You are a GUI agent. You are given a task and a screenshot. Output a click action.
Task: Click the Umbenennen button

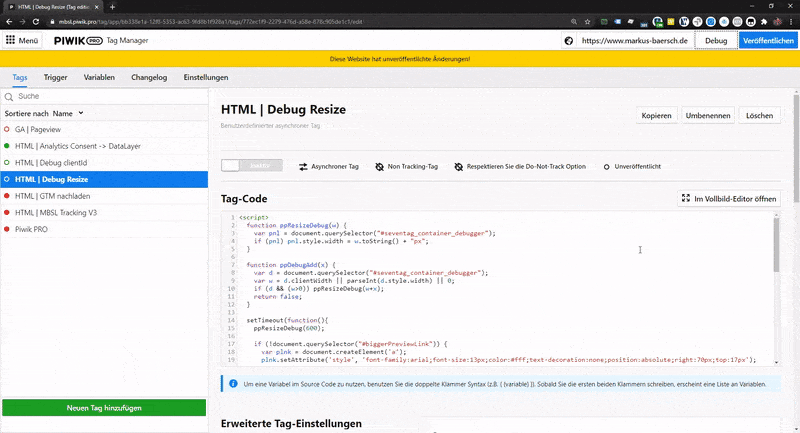708,115
